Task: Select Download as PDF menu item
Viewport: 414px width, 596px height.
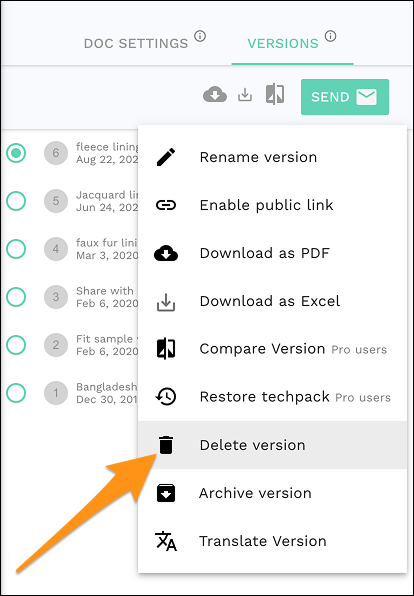Action: point(272,253)
